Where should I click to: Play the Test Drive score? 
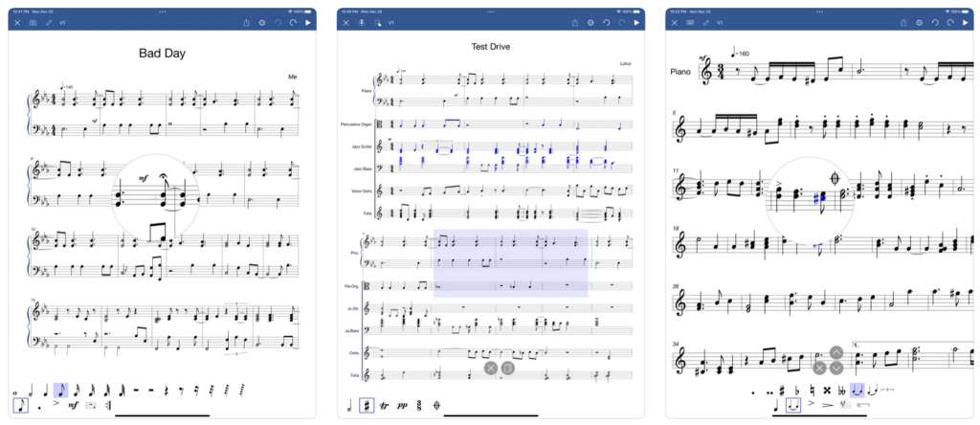tap(637, 22)
